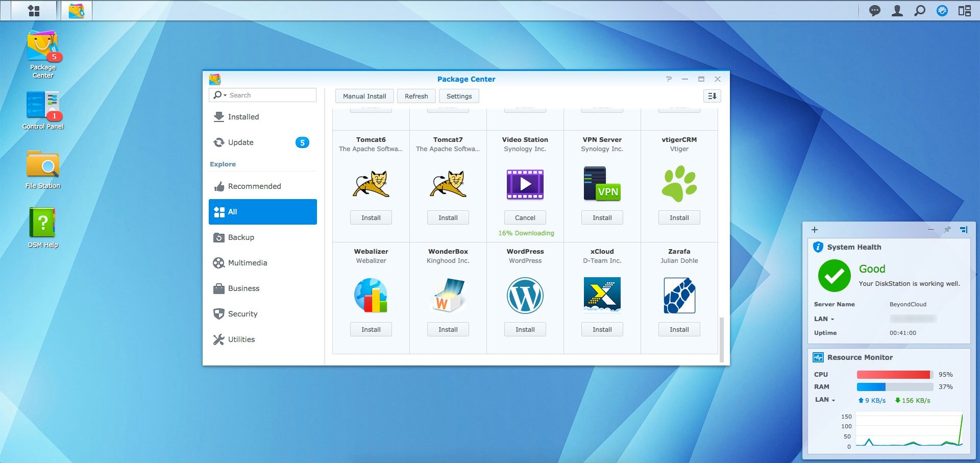Click the RAM usage bar
Image resolution: width=980 pixels, height=463 pixels.
pyautogui.click(x=895, y=387)
